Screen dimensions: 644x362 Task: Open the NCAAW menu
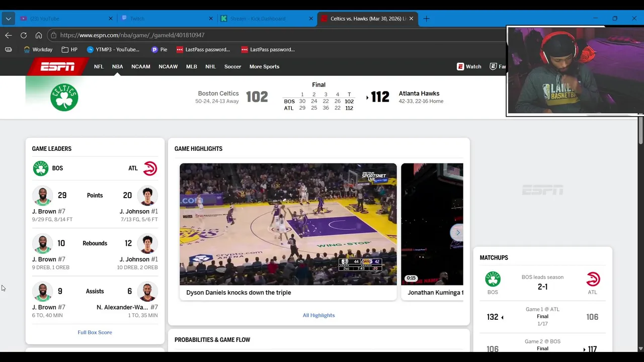pyautogui.click(x=168, y=66)
